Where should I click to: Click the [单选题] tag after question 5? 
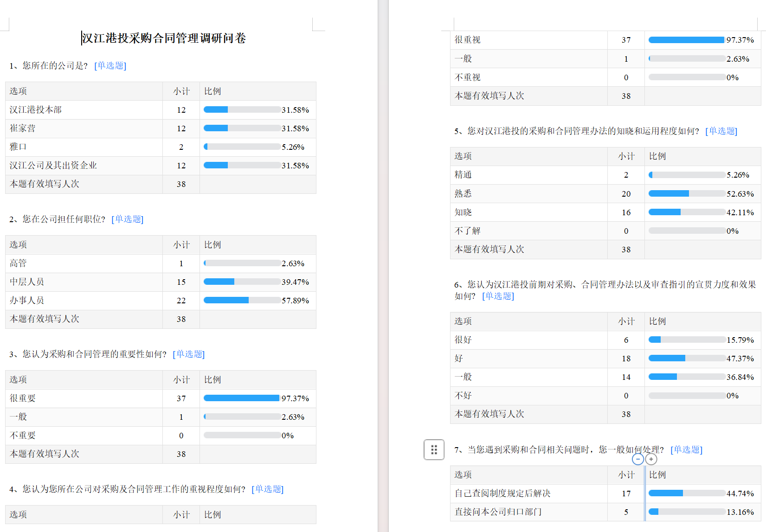(721, 131)
